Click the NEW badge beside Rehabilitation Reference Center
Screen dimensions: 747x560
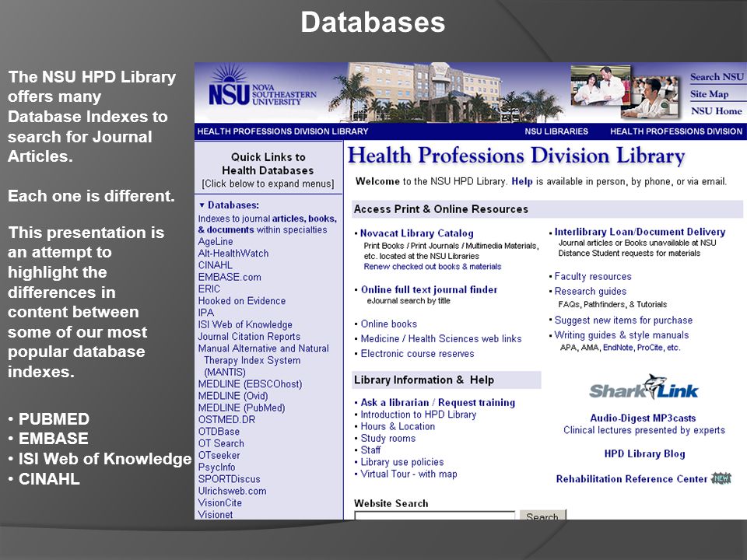click(x=721, y=478)
